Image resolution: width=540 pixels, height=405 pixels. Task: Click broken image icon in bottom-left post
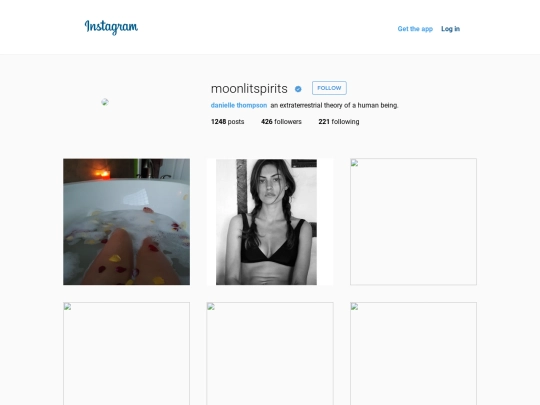coord(68,307)
